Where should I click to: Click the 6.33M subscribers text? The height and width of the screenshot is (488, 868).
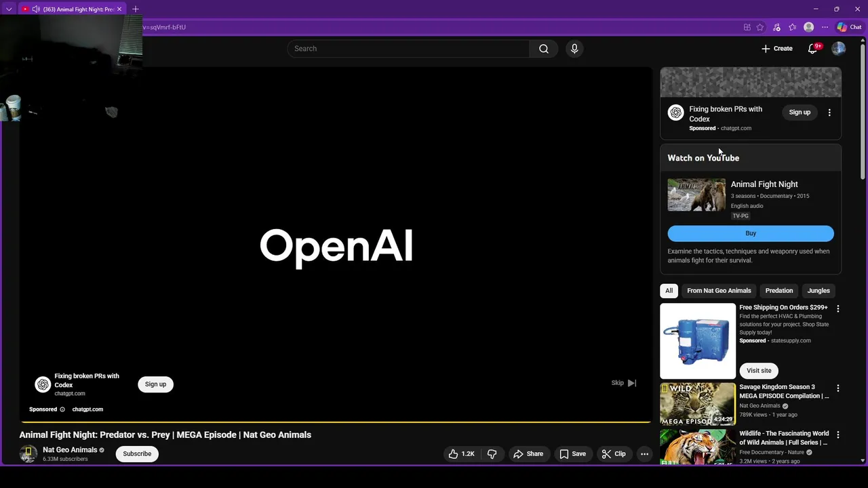(65, 460)
